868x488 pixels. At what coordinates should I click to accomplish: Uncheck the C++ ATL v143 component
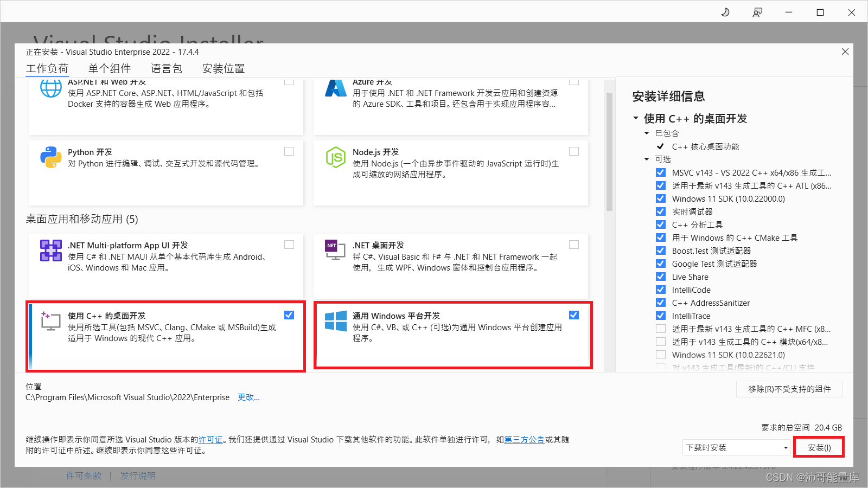coord(661,185)
